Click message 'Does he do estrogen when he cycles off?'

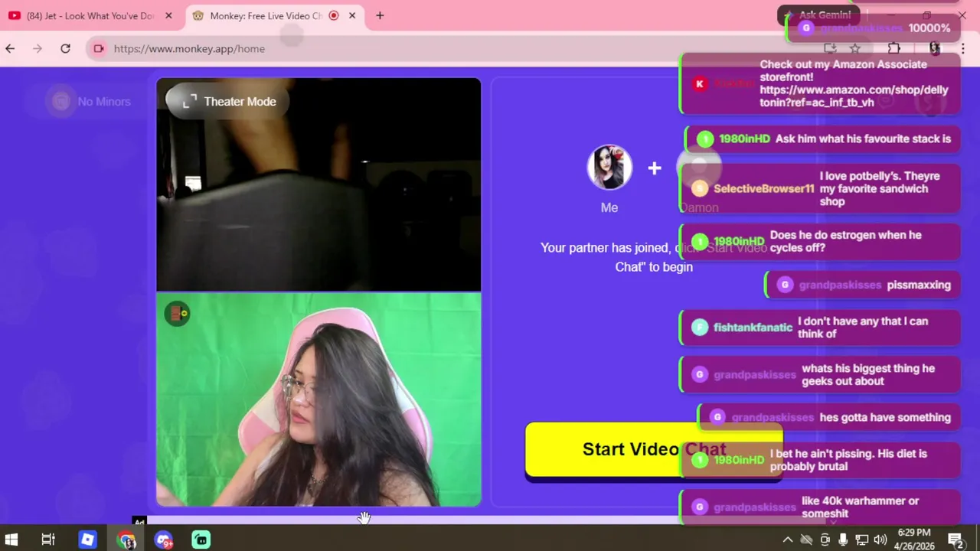coord(846,241)
